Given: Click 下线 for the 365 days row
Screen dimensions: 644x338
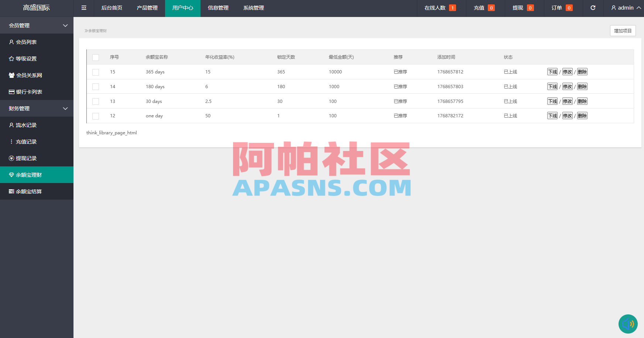Looking at the screenshot, I should coord(552,72).
